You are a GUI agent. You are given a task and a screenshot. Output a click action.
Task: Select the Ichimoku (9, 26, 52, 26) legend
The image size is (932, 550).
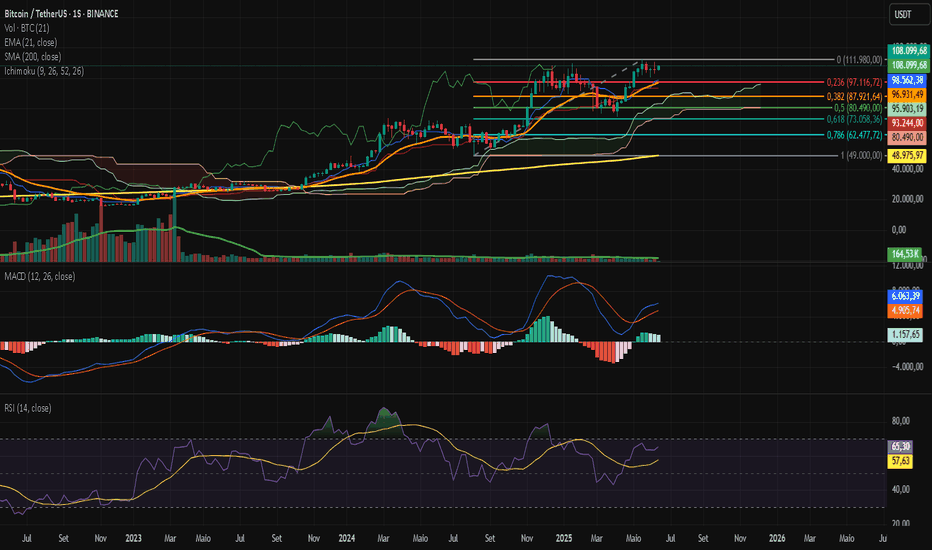(x=44, y=71)
